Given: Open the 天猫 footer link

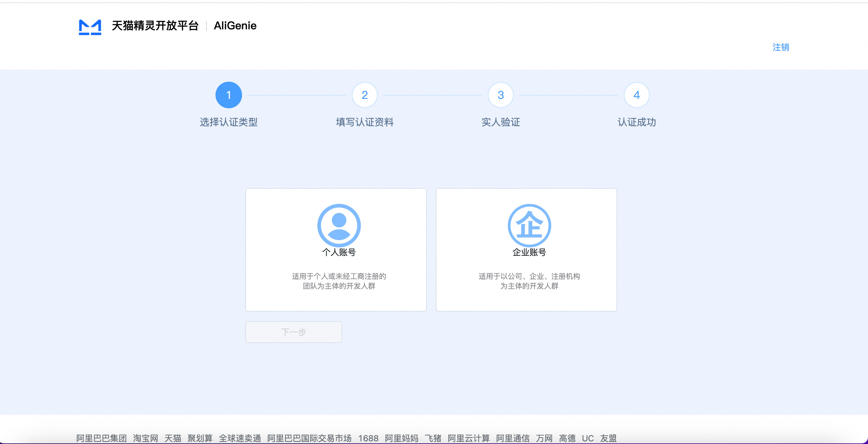Looking at the screenshot, I should pos(173,438).
